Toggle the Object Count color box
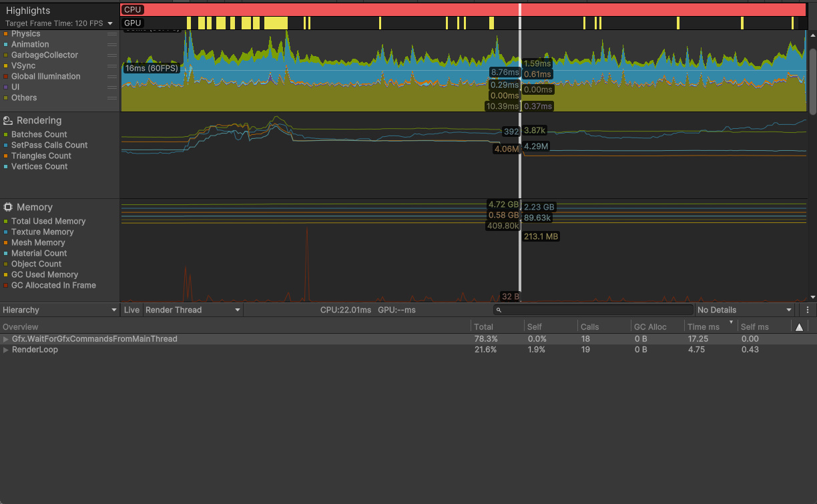 click(x=6, y=264)
